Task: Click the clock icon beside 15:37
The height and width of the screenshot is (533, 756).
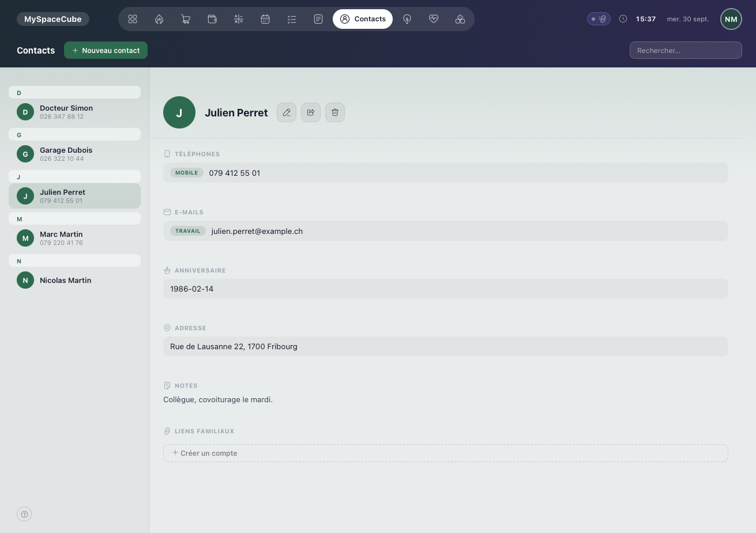Action: tap(623, 19)
